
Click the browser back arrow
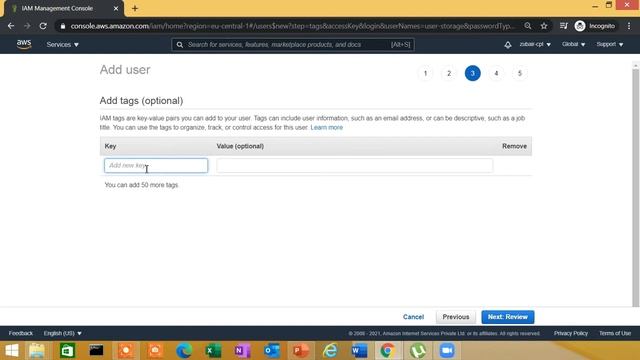coord(11,26)
